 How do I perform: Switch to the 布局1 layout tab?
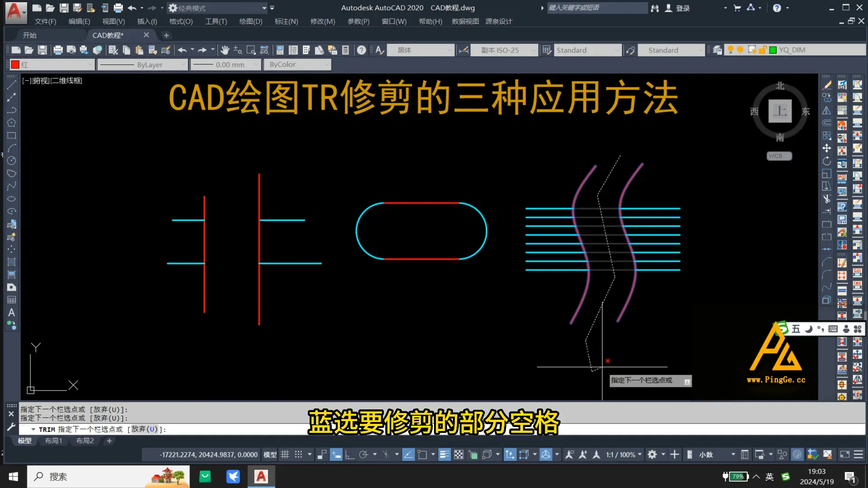(53, 441)
